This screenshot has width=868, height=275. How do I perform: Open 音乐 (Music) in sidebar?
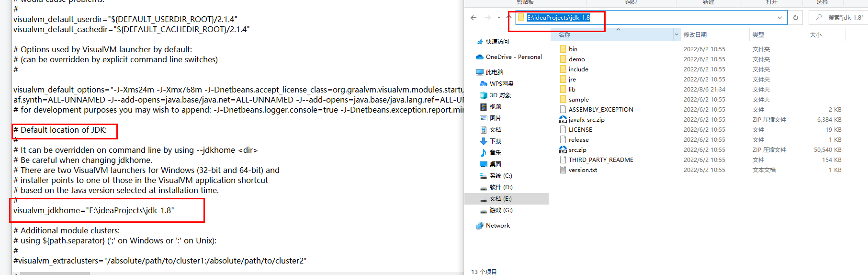click(x=491, y=153)
